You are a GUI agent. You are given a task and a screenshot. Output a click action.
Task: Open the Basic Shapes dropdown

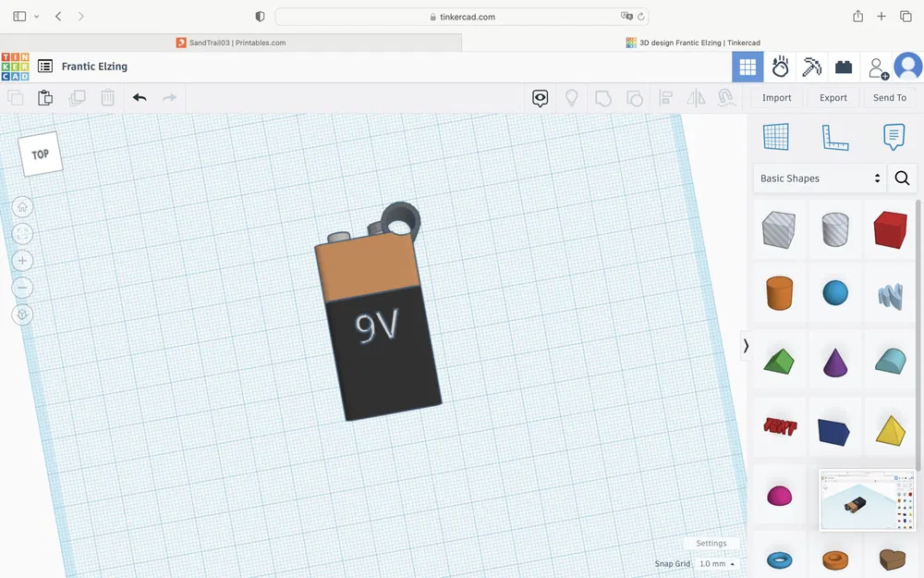tap(819, 178)
